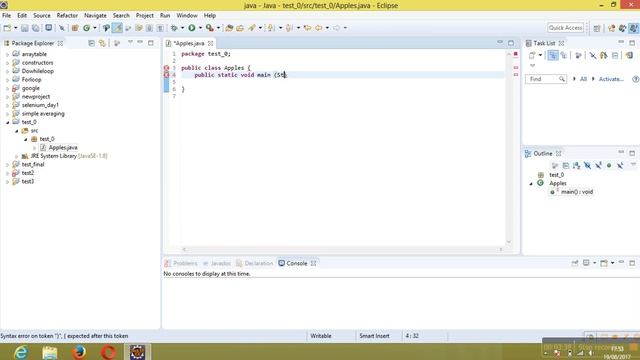Image resolution: width=640 pixels, height=360 pixels.
Task: Open the Java perspective icon at top right
Action: (x=633, y=28)
